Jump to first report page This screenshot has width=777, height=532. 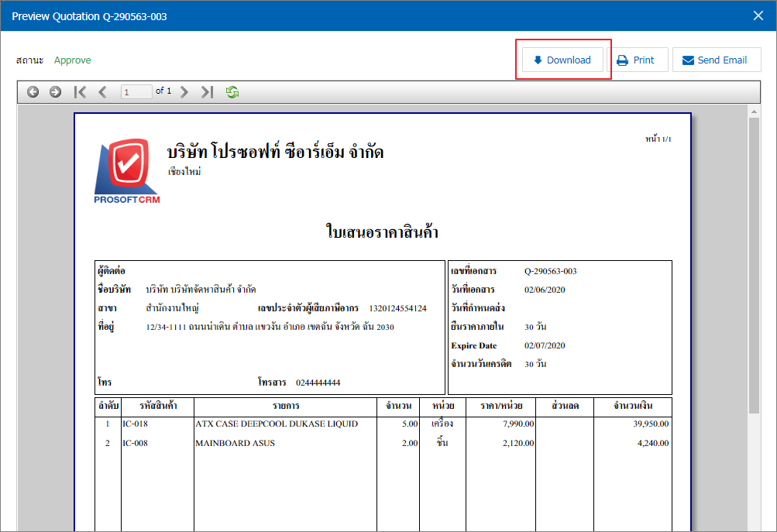point(80,91)
